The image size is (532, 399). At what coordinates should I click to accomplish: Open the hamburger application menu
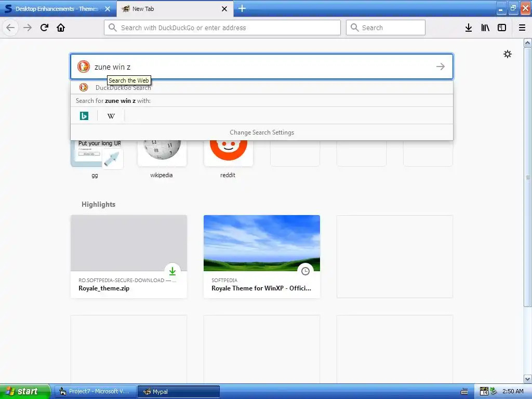click(522, 28)
